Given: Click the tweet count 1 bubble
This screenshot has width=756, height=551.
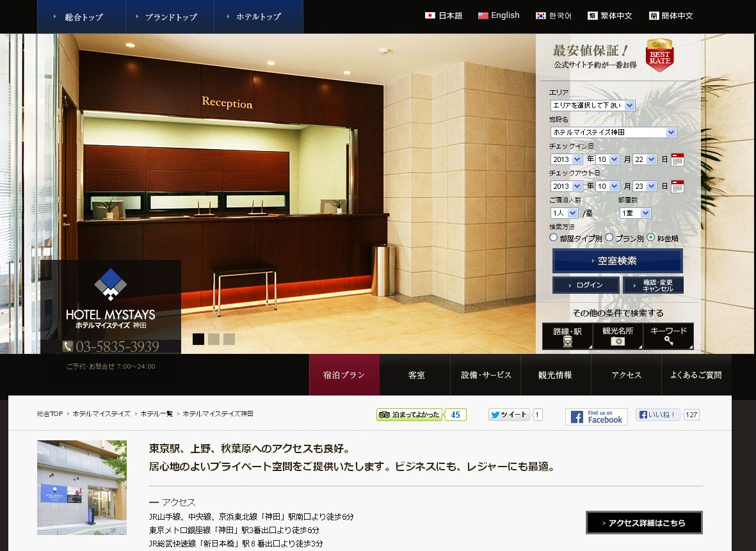Looking at the screenshot, I should click(538, 415).
